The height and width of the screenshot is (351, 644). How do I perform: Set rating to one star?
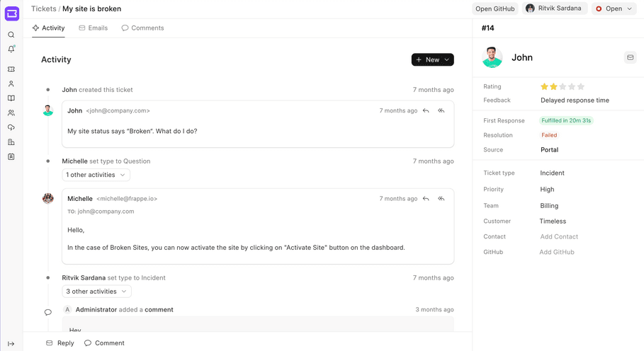tap(544, 86)
